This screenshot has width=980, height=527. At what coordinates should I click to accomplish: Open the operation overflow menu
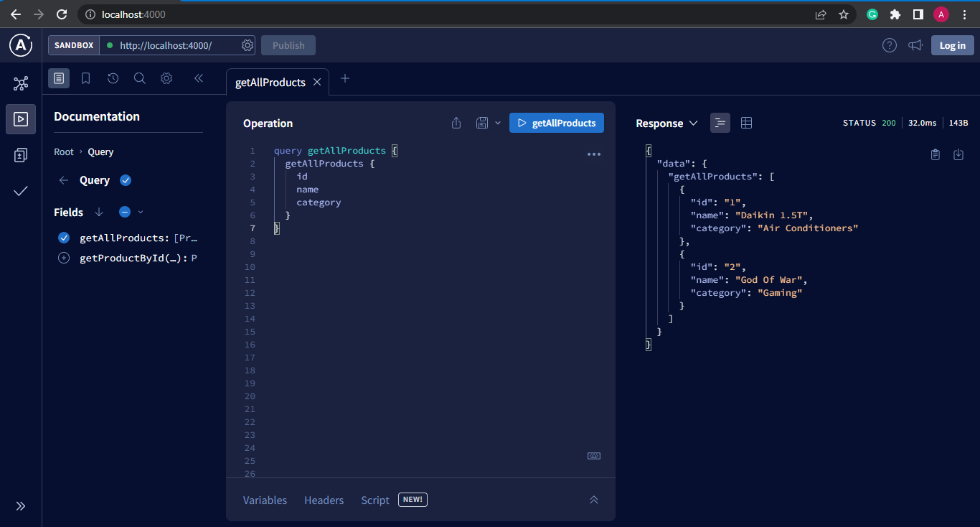pos(593,154)
